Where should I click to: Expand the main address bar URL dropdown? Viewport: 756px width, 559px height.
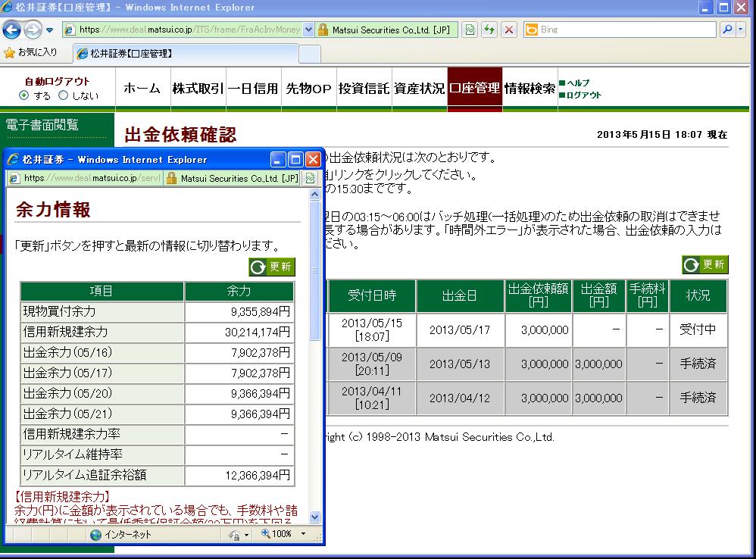click(308, 30)
